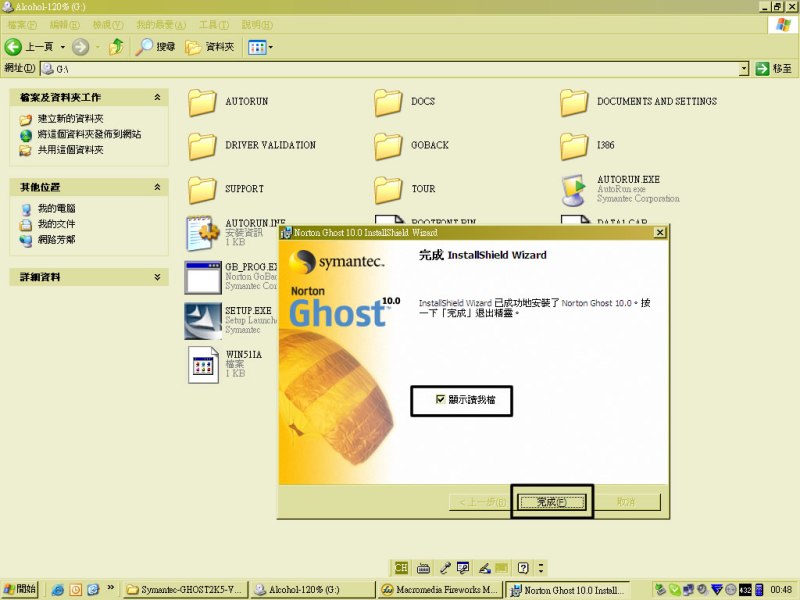Select the AUTORUN.INF setup information icon
800x600 pixels.
point(203,233)
